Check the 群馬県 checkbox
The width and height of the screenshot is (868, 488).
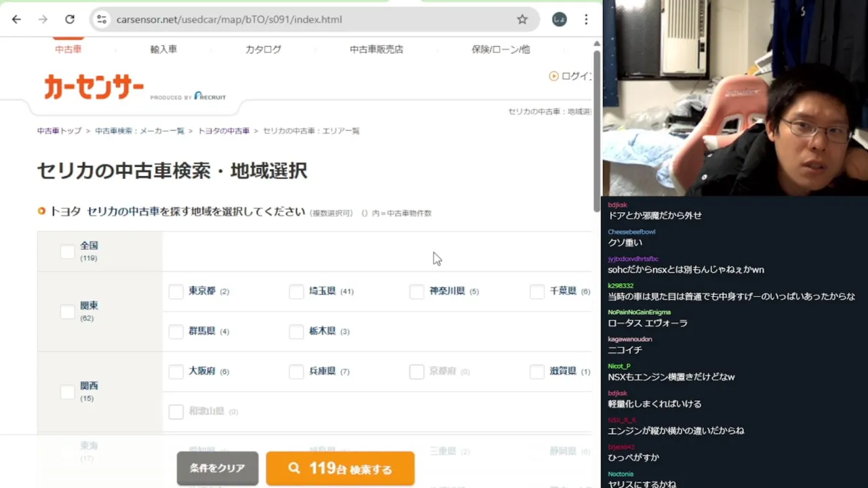click(x=176, y=331)
